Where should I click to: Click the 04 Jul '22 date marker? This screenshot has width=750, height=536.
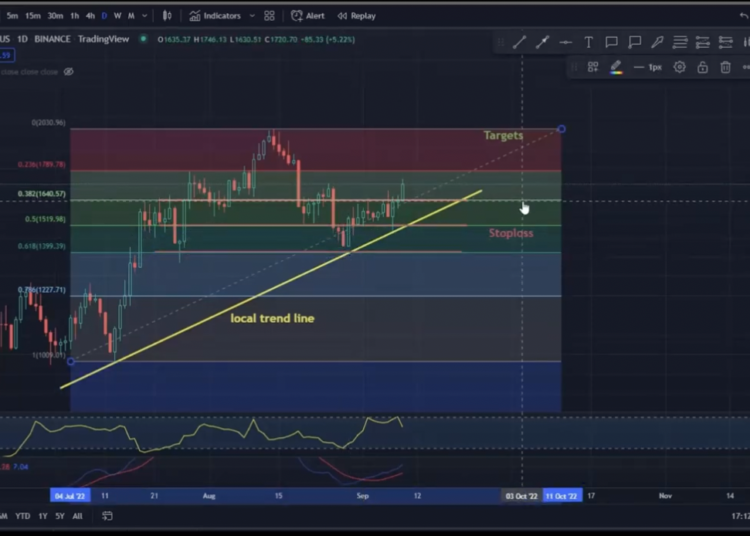tap(70, 496)
